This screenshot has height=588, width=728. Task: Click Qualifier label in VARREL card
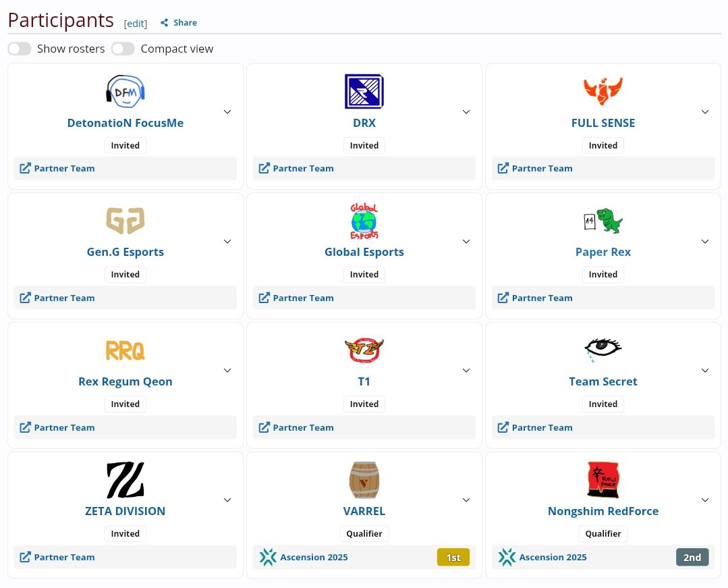[364, 534]
